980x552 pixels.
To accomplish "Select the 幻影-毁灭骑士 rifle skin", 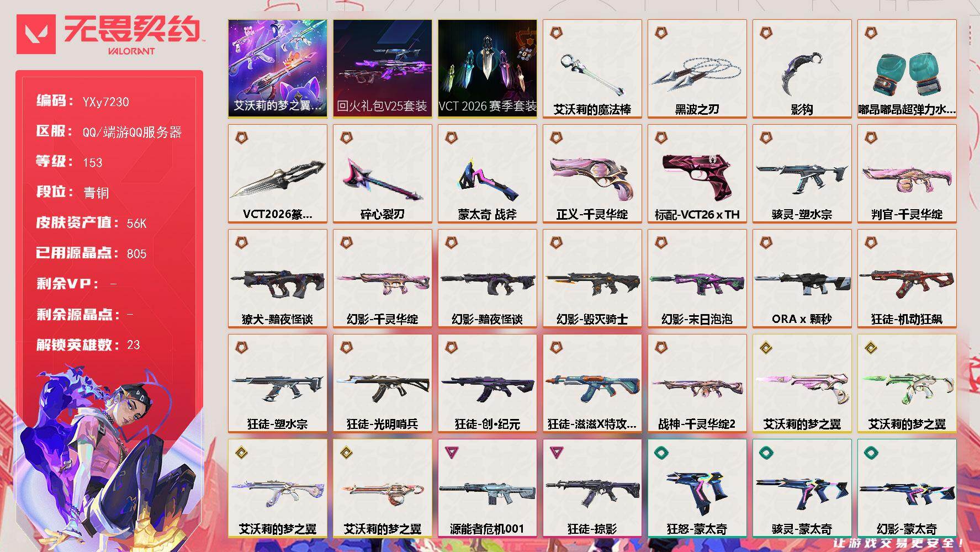I will [592, 278].
